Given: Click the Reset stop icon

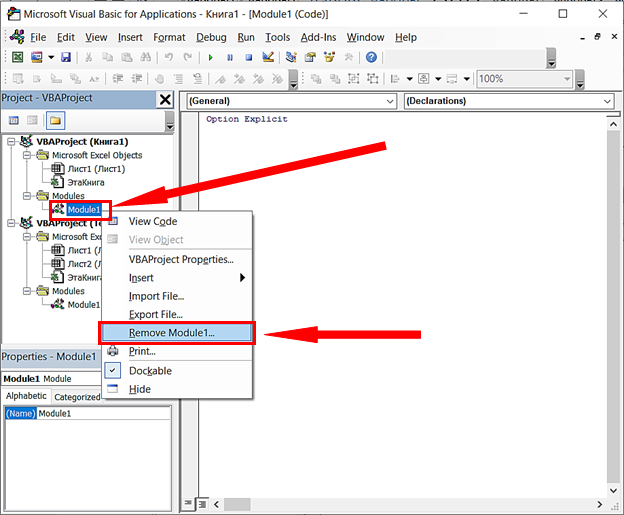Looking at the screenshot, I should (x=249, y=58).
